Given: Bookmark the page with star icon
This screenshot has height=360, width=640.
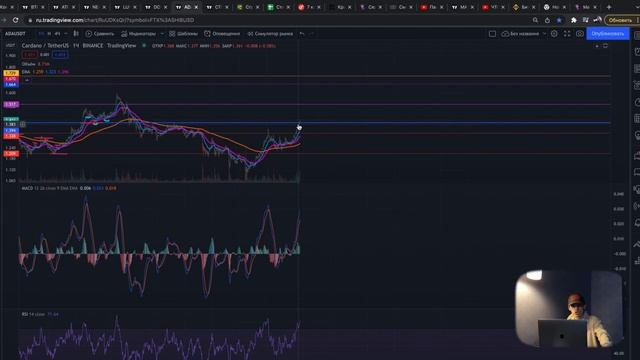Looking at the screenshot, I should click(559, 20).
